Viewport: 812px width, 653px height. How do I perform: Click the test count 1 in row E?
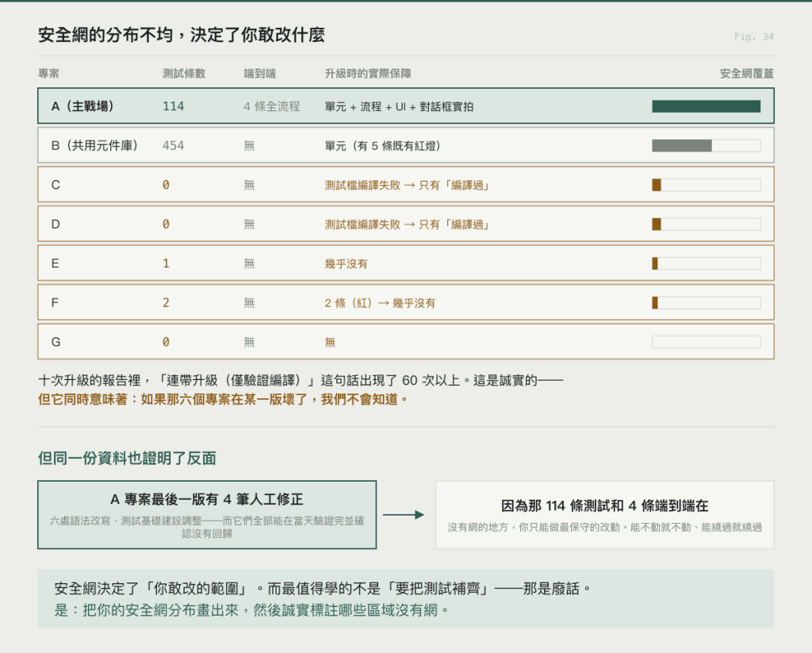(x=166, y=263)
